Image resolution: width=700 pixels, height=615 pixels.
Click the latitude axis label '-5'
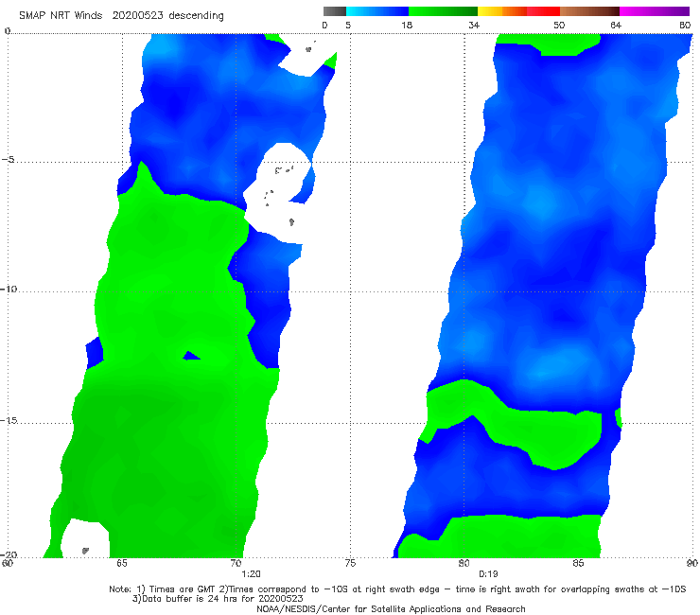click(x=9, y=160)
